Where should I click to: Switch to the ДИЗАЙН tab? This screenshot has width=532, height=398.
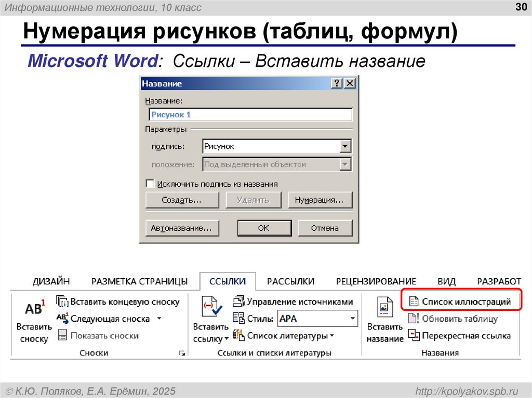tap(51, 281)
